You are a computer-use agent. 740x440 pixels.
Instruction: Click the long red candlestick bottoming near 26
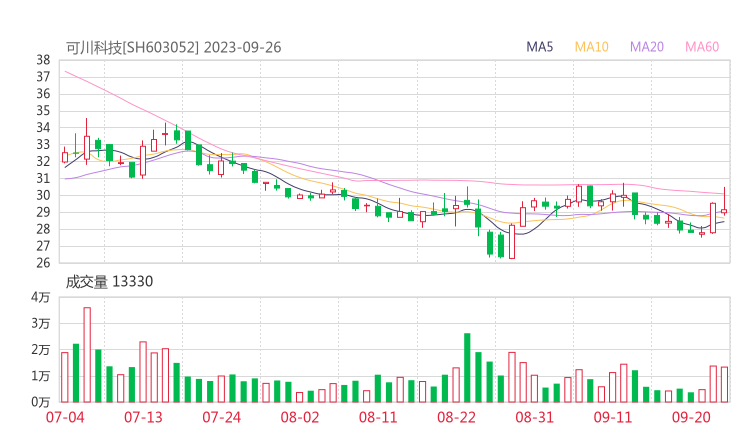tap(512, 241)
